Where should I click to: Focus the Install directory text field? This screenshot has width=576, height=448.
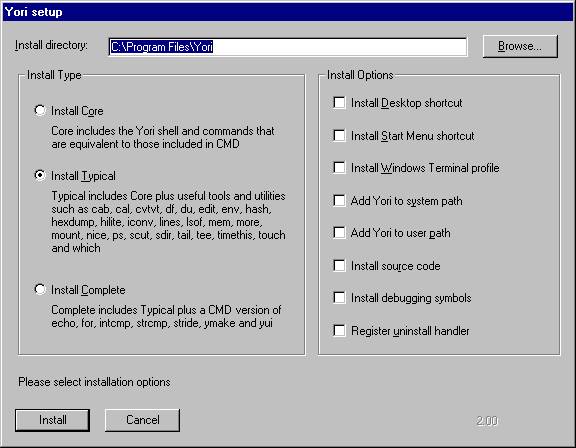(x=288, y=47)
